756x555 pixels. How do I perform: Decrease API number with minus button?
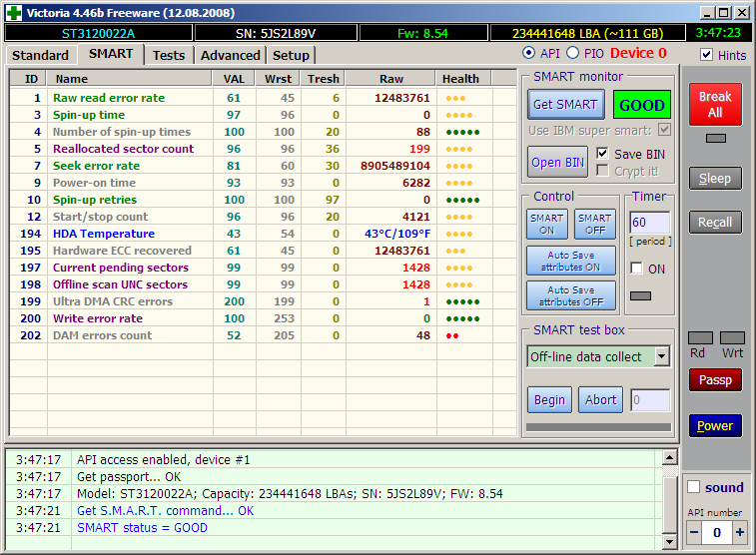[694, 532]
